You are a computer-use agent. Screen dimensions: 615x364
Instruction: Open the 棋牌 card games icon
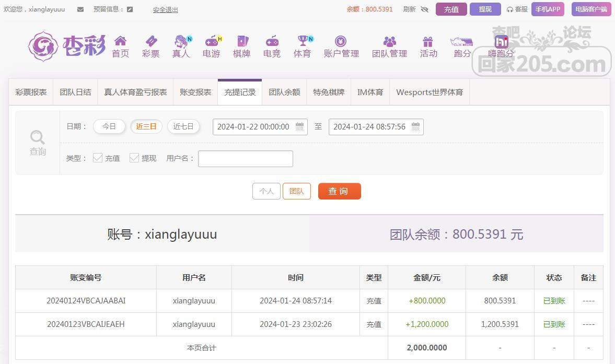[241, 41]
